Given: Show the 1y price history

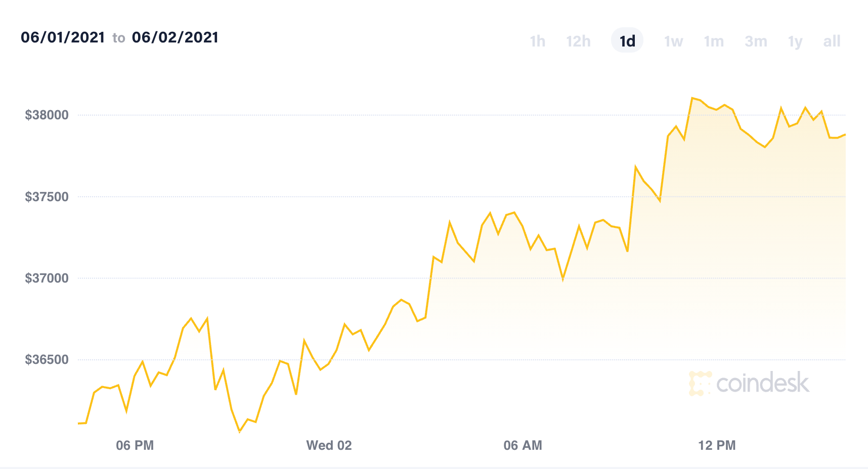Looking at the screenshot, I should [795, 41].
